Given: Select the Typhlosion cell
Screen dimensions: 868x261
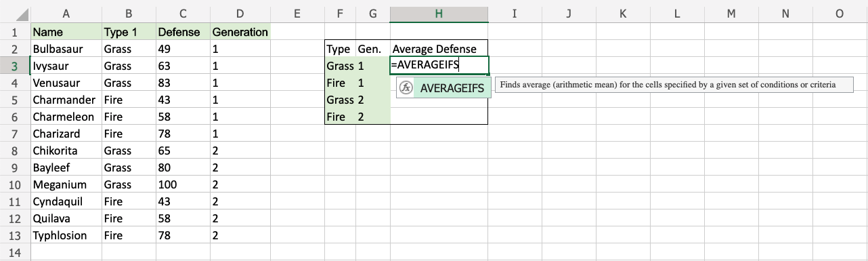Looking at the screenshot, I should pos(66,236).
